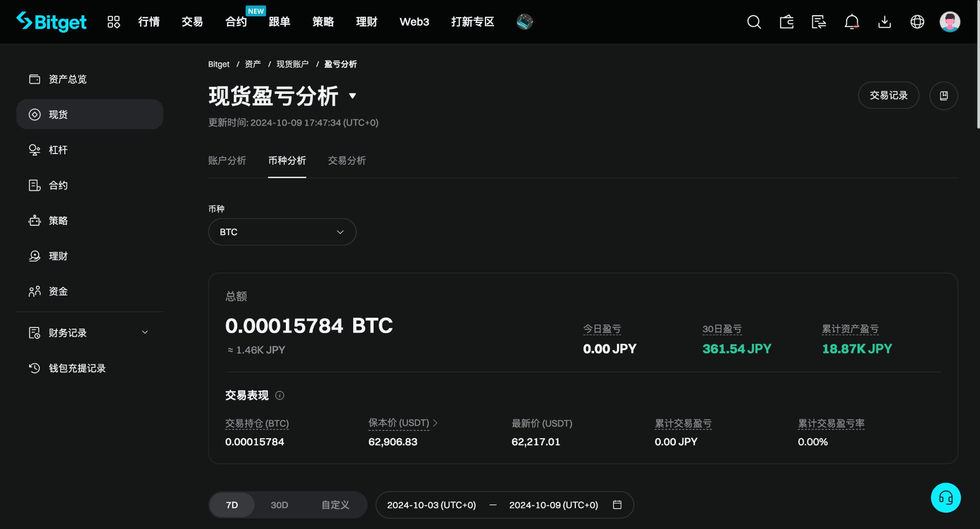Click the 现货 sidebar icon
Image resolution: width=980 pixels, height=529 pixels.
coord(35,114)
